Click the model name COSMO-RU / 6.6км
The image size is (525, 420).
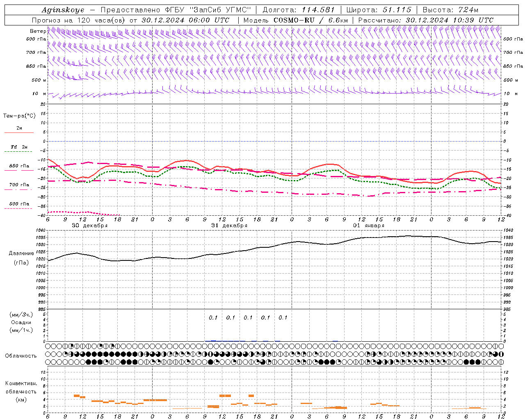311,20
